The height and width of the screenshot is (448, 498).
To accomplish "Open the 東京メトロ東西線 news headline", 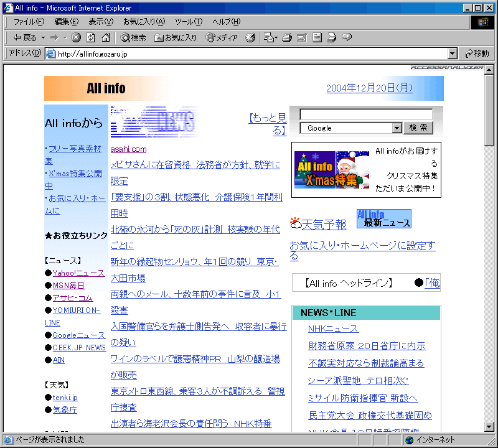I will (197, 399).
